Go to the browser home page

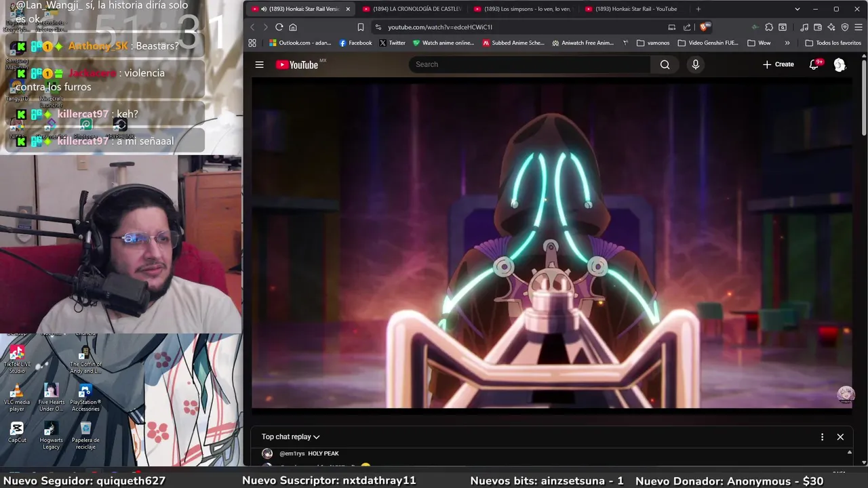[293, 27]
